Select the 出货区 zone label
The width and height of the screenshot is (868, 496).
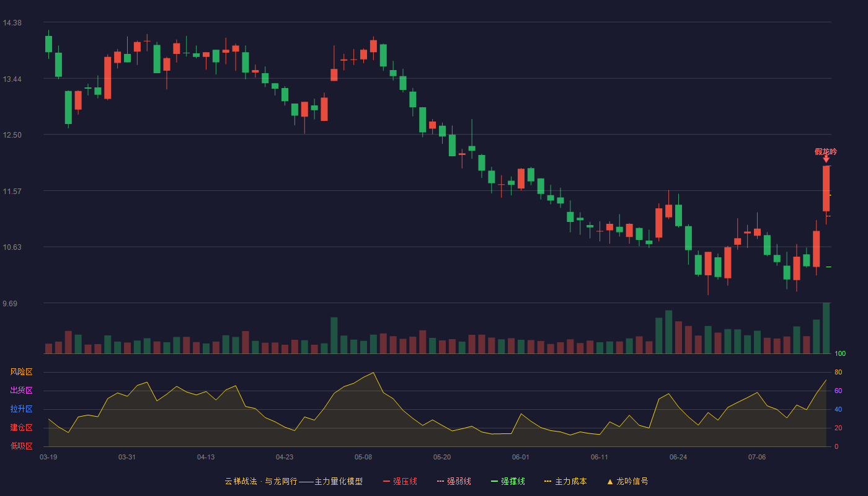click(21, 391)
